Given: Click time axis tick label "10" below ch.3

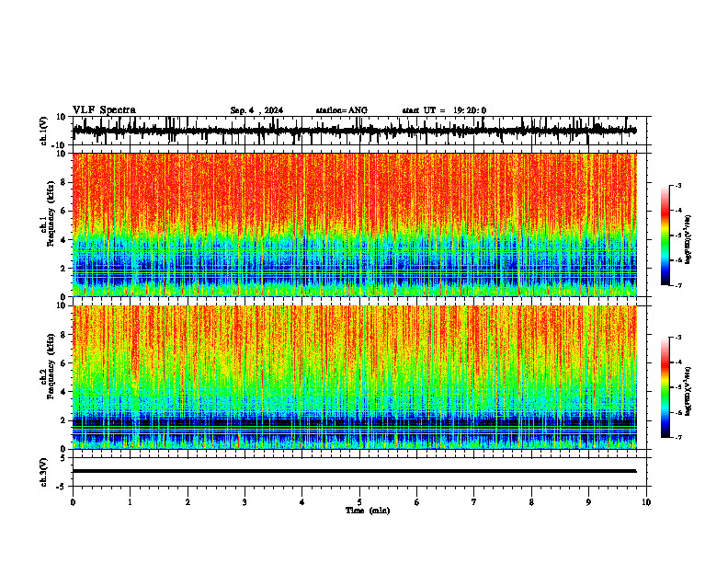Looking at the screenshot, I should click(646, 502).
